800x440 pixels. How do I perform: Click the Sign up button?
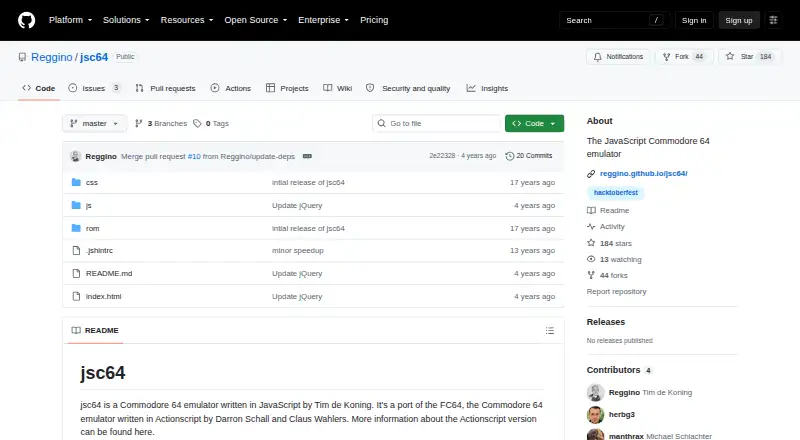coord(739,20)
